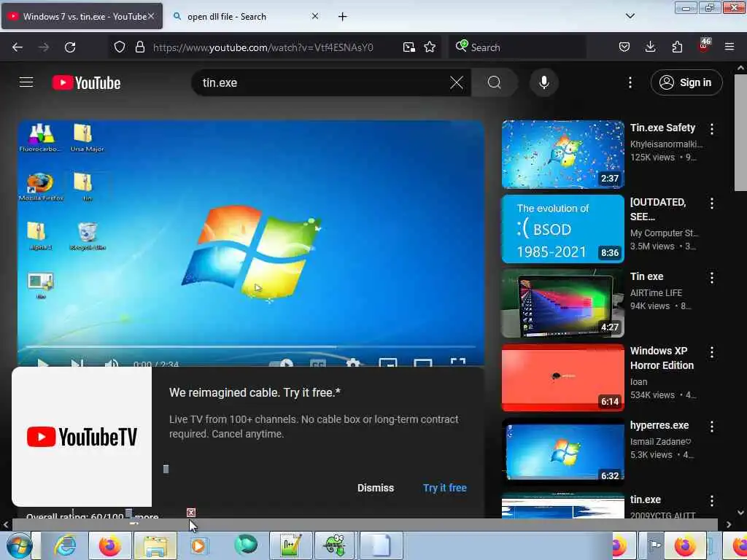Open options for bottom tin.exe video
The image size is (747, 560).
click(712, 501)
